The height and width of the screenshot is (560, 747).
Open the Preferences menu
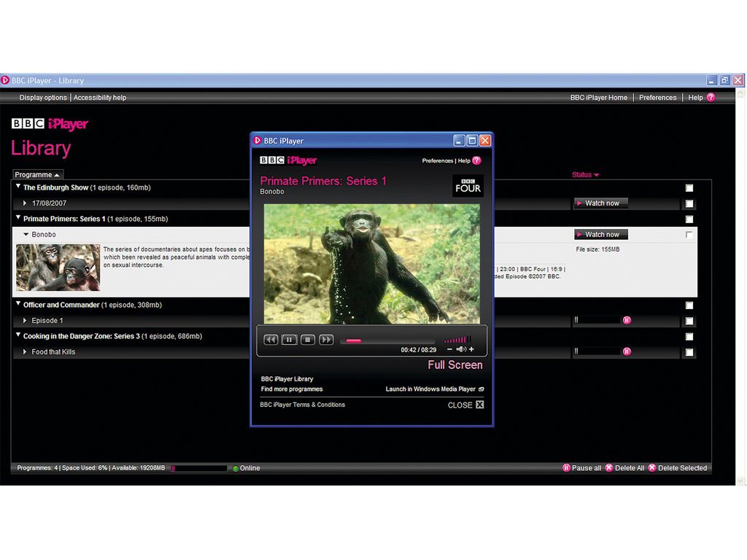click(657, 97)
